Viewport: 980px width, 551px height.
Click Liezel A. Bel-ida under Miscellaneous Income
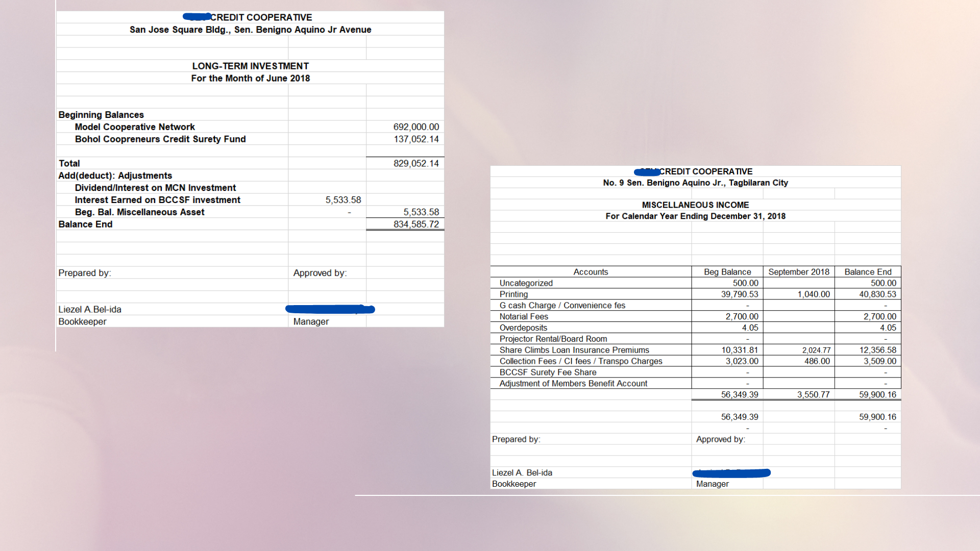point(522,473)
